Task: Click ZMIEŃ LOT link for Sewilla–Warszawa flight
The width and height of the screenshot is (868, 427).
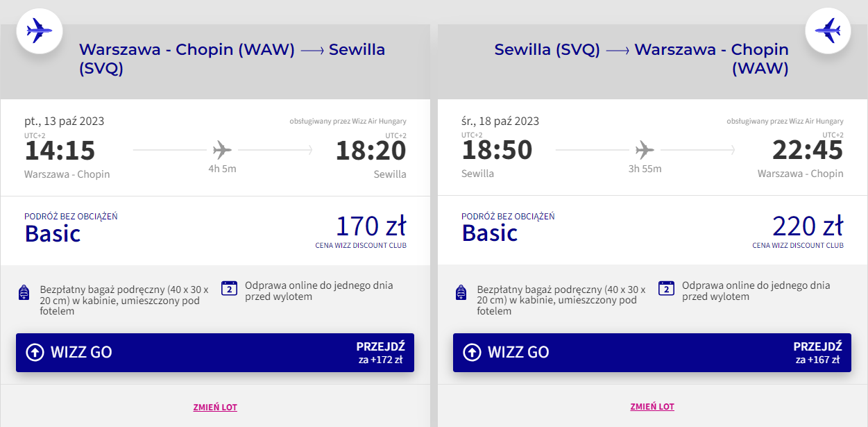Action: 652,407
